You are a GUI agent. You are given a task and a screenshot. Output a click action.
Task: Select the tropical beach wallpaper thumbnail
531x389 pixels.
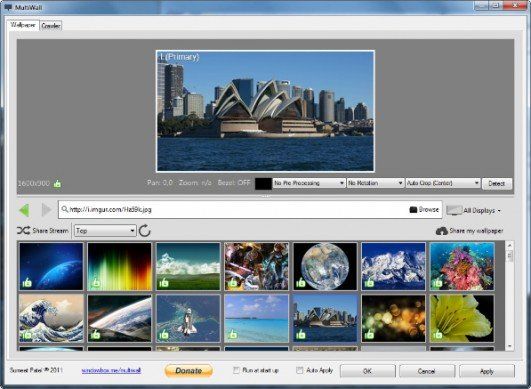(x=256, y=318)
